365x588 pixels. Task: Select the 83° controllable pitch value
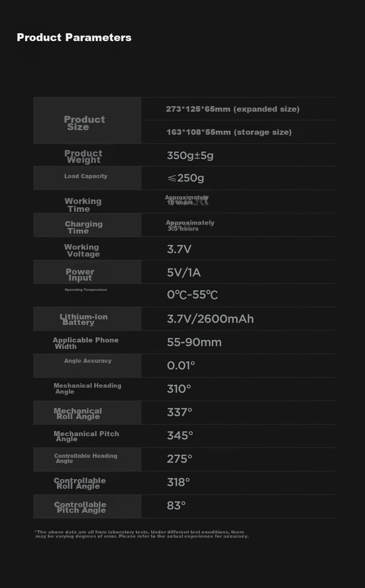[x=176, y=505]
